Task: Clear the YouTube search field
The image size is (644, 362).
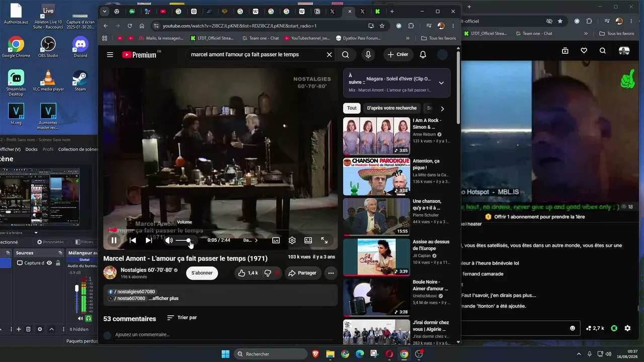Action: coord(330,55)
